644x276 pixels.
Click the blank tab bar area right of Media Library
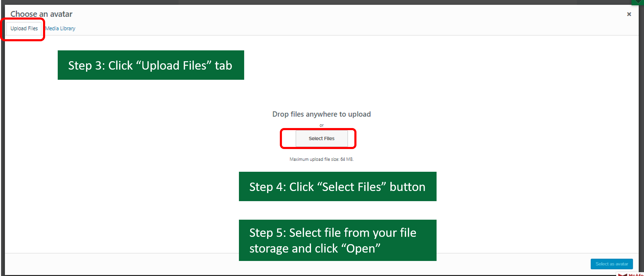coord(315,28)
